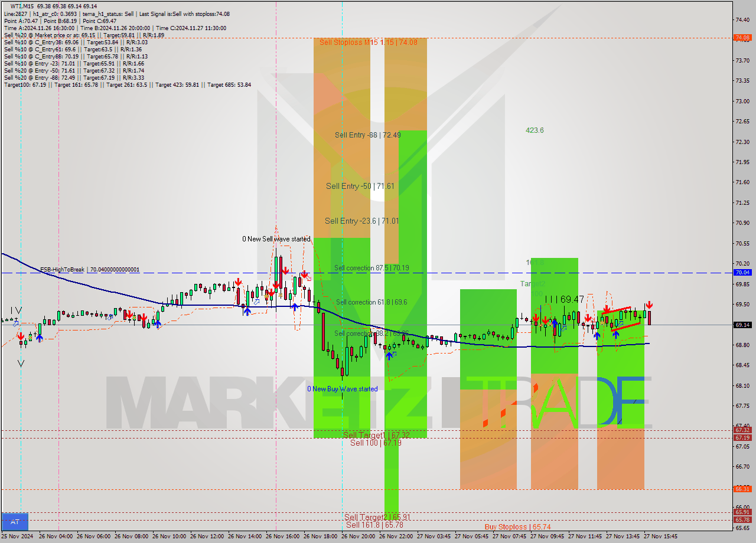Click the AT button in chart corner
This screenshot has height=543, width=756.
(x=15, y=522)
